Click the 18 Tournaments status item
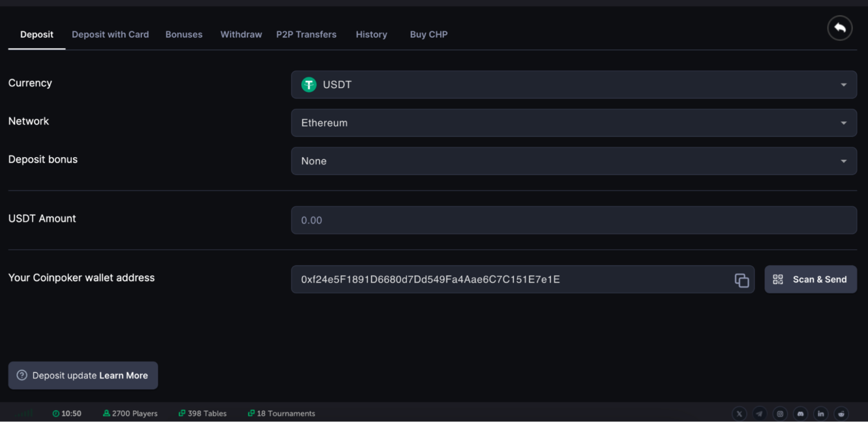The width and height of the screenshot is (868, 422). point(281,414)
